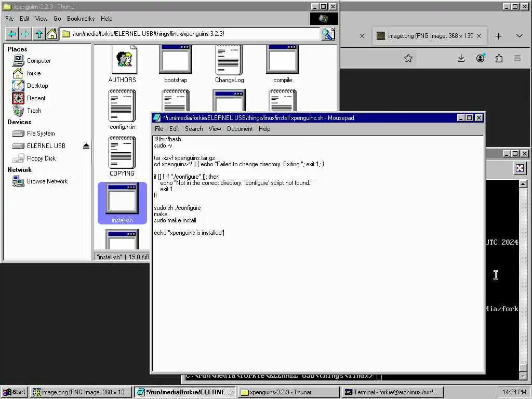Open Thunar Edit menu
This screenshot has height=399, width=532.
24,19
